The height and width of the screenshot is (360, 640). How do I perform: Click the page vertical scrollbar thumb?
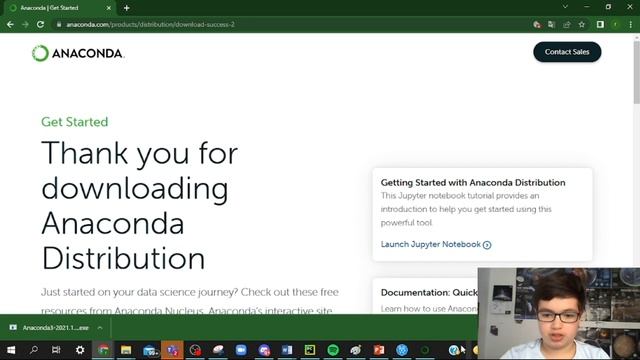coord(636,71)
